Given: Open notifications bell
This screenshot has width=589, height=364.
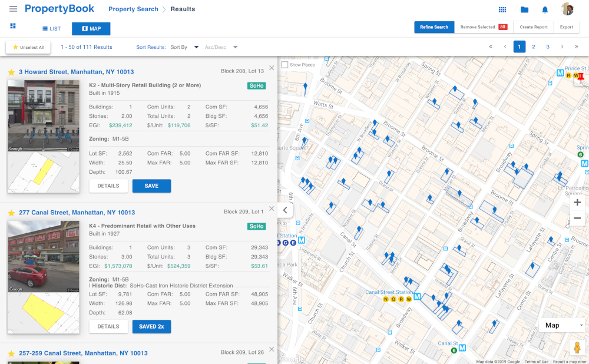Looking at the screenshot, I should click(x=545, y=10).
